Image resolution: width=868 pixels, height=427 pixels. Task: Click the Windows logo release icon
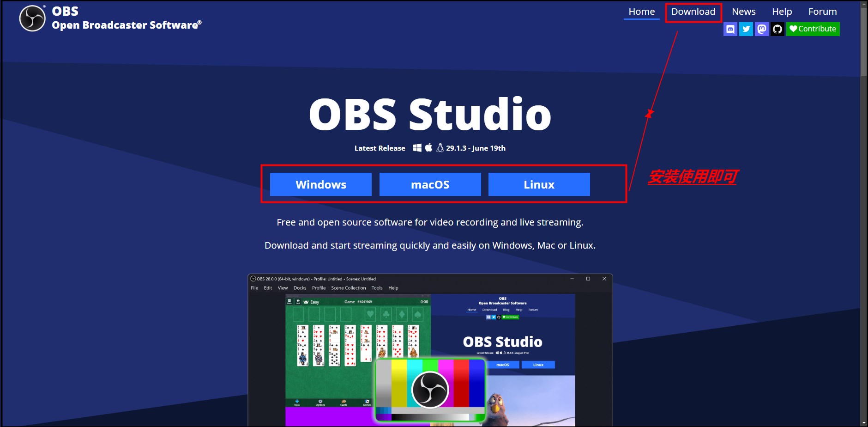(x=417, y=148)
